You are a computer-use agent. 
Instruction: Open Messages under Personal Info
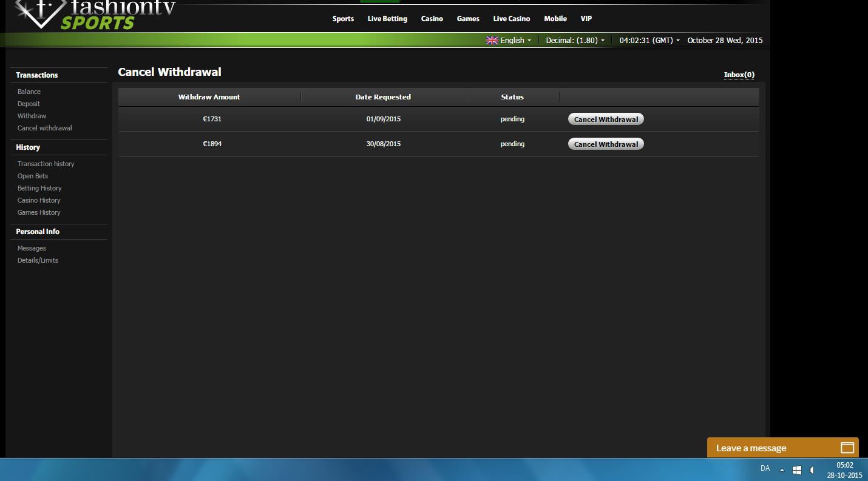click(32, 248)
